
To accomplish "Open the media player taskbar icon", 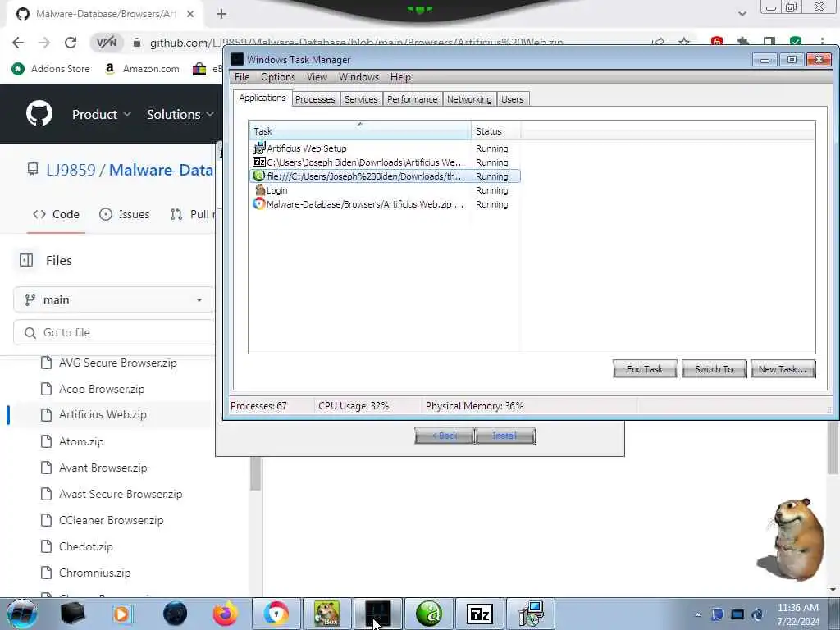I will (x=123, y=614).
